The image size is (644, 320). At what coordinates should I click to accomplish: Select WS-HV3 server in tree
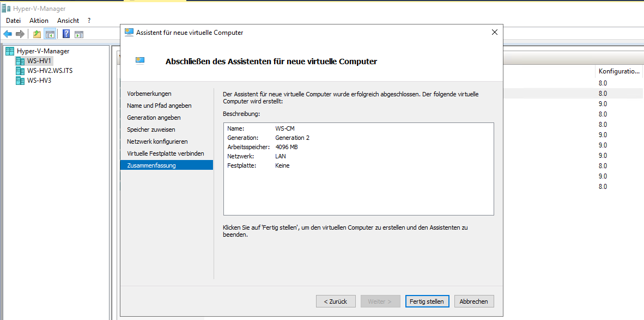(x=39, y=81)
